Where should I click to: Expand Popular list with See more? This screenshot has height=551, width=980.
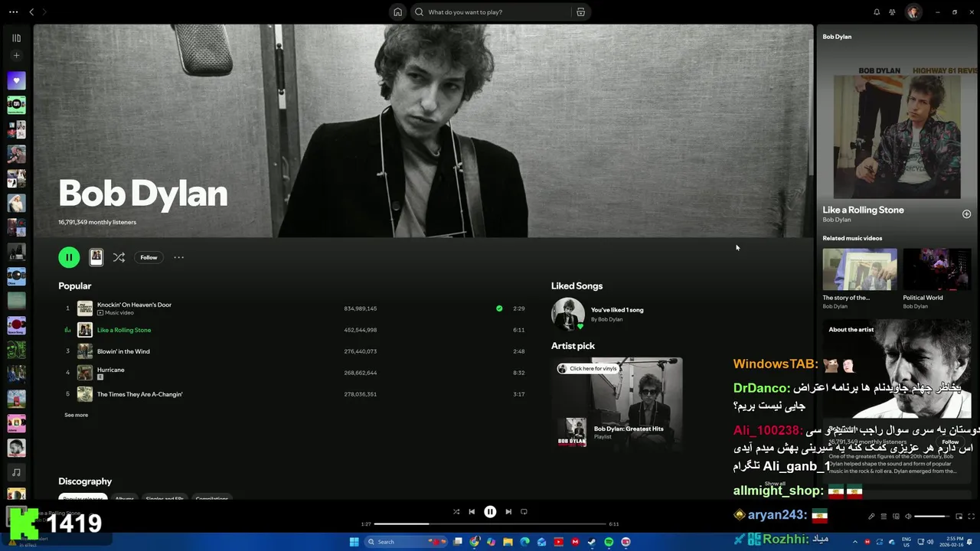(76, 415)
